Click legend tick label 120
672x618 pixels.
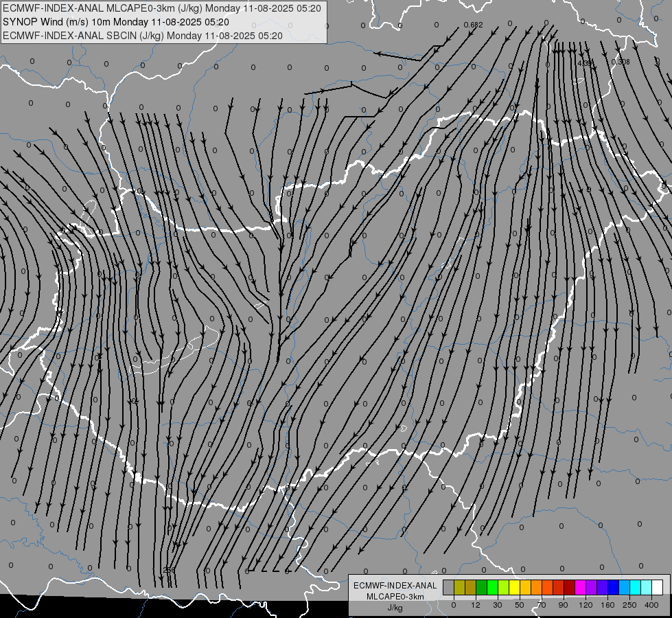tap(586, 605)
